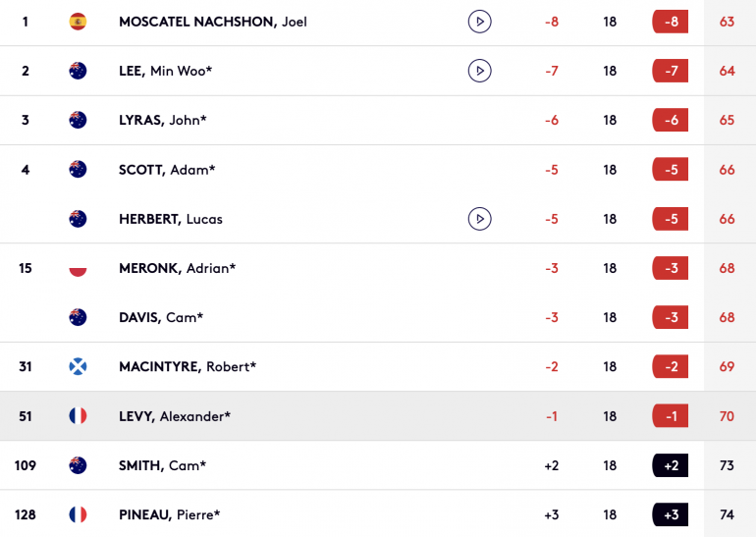Click the black +3 badge for Pineau
The width and height of the screenshot is (756, 537).
[x=671, y=514]
